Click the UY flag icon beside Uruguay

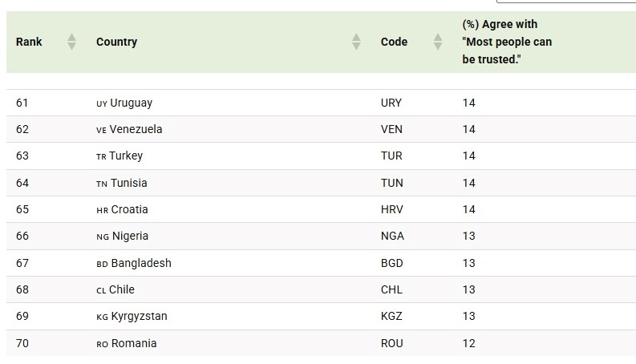coord(101,103)
